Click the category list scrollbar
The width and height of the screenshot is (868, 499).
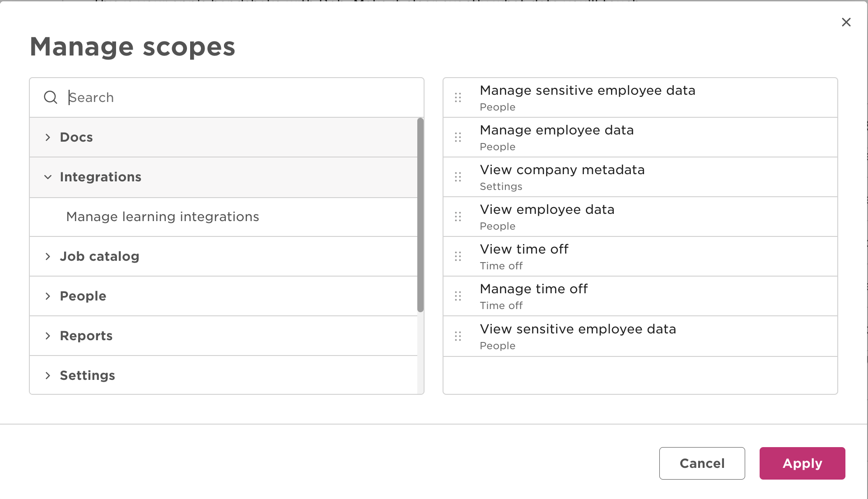[420, 215]
